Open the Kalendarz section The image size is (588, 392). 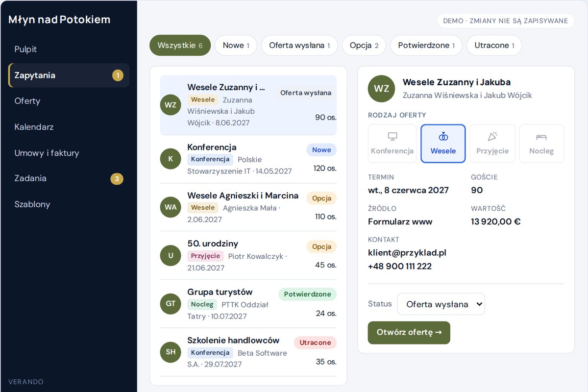69,127
